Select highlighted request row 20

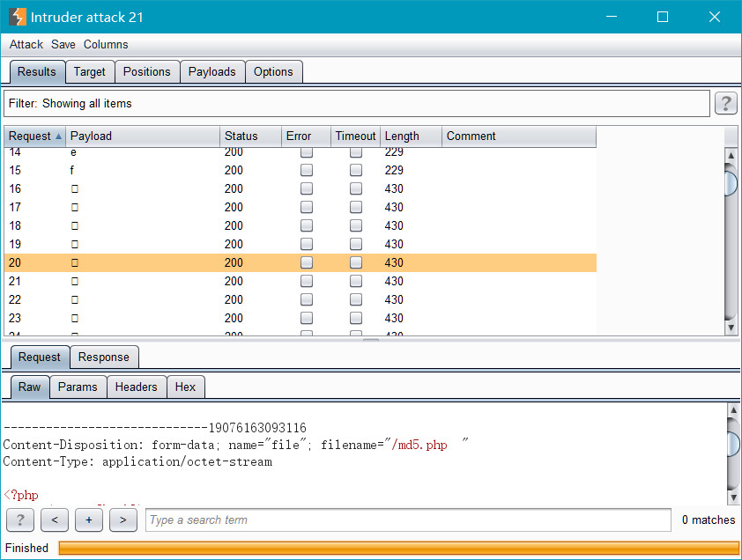click(300, 262)
